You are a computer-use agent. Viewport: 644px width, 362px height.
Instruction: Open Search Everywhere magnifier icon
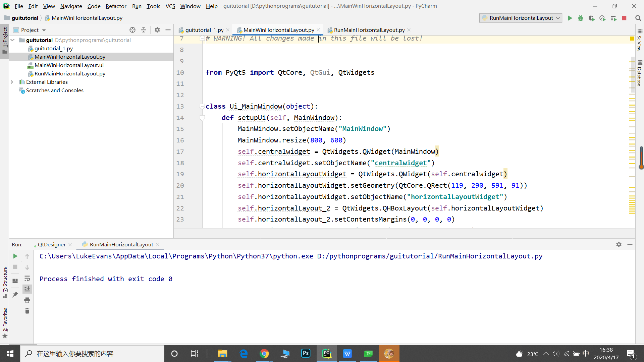click(x=638, y=18)
